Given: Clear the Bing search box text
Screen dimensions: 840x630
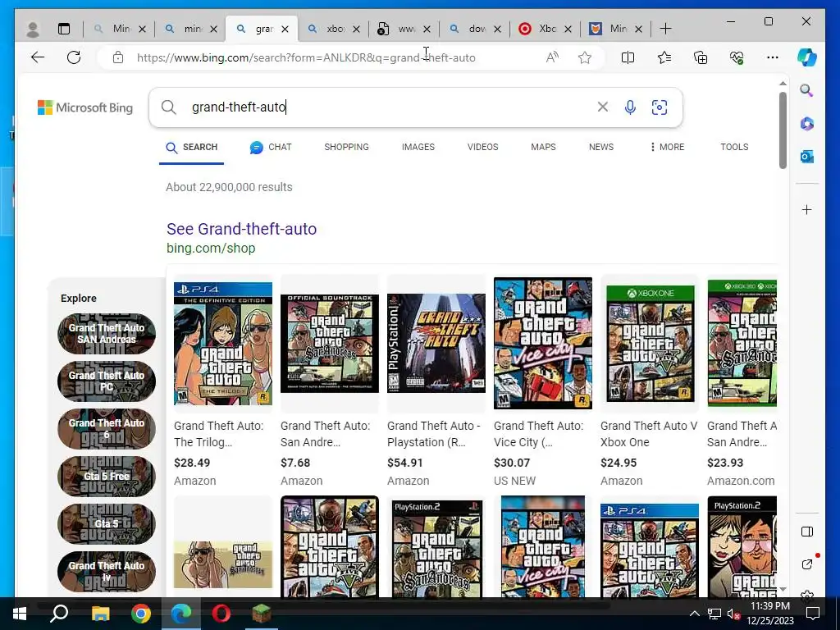Looking at the screenshot, I should (603, 107).
